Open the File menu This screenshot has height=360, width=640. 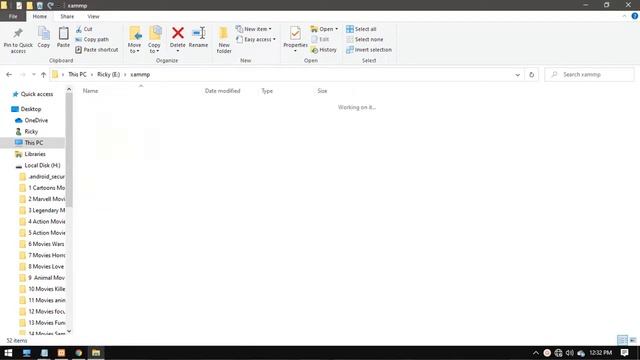pyautogui.click(x=13, y=16)
